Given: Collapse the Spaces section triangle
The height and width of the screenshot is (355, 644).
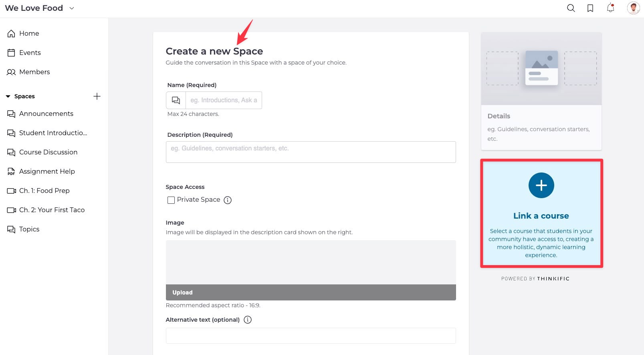Looking at the screenshot, I should pos(8,96).
